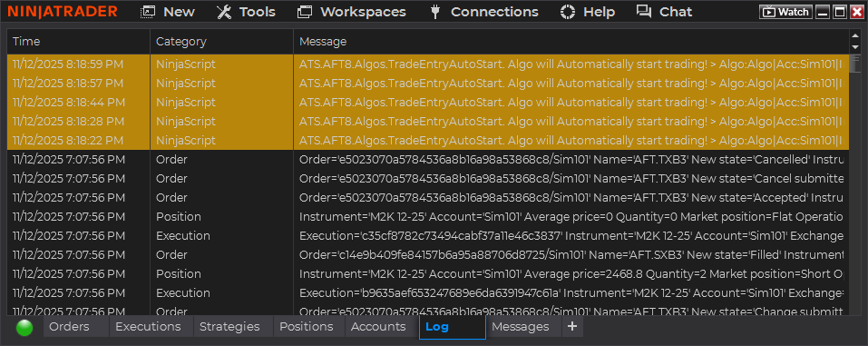
Task: Click the Chat bubbles icon
Action: (644, 11)
